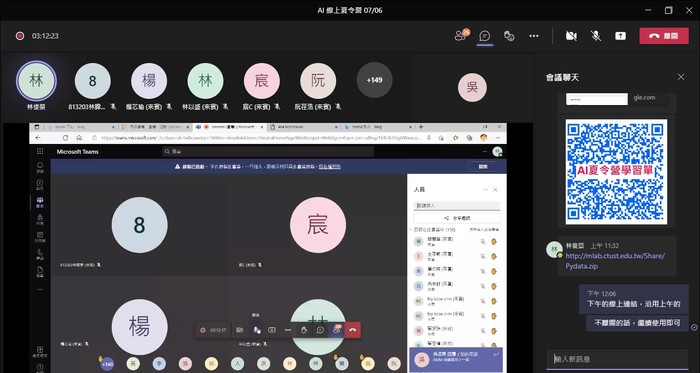Viewport: 700px width, 373px height.
Task: Click the share invite button in 人員 panel
Action: click(457, 218)
